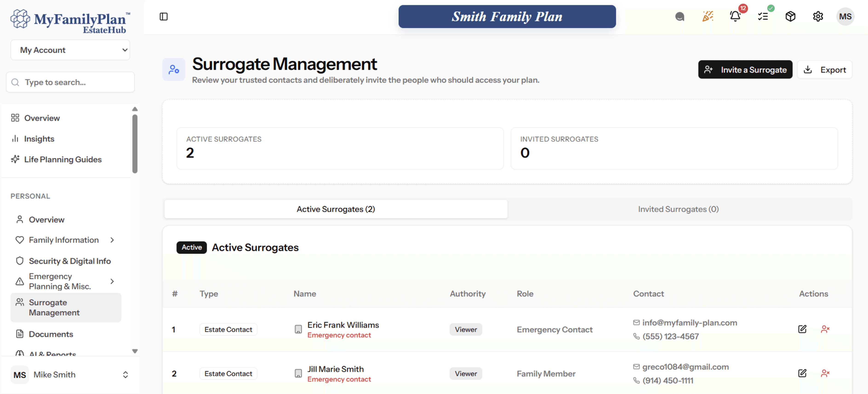
Task: Click phone number (555) 123-4567
Action: click(671, 336)
